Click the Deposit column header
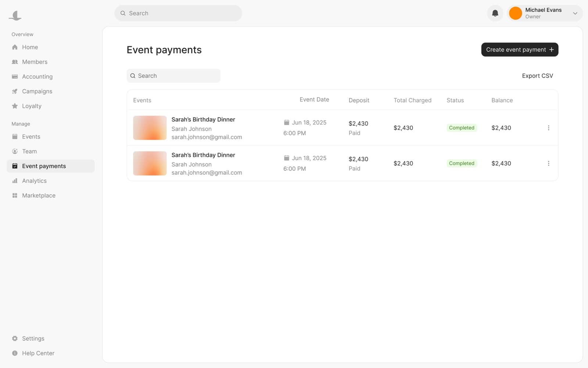 pos(359,100)
